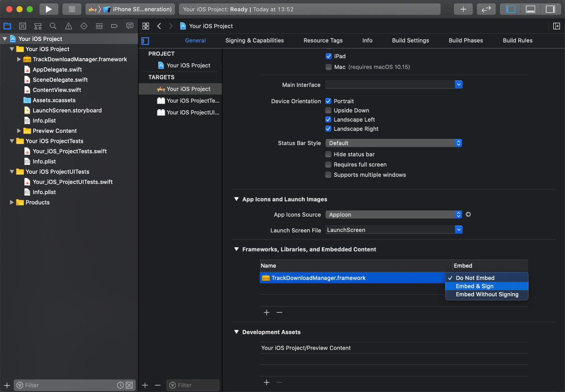Enable Upside Down orientation
Viewport: 565px width, 392px height.
pyautogui.click(x=328, y=110)
